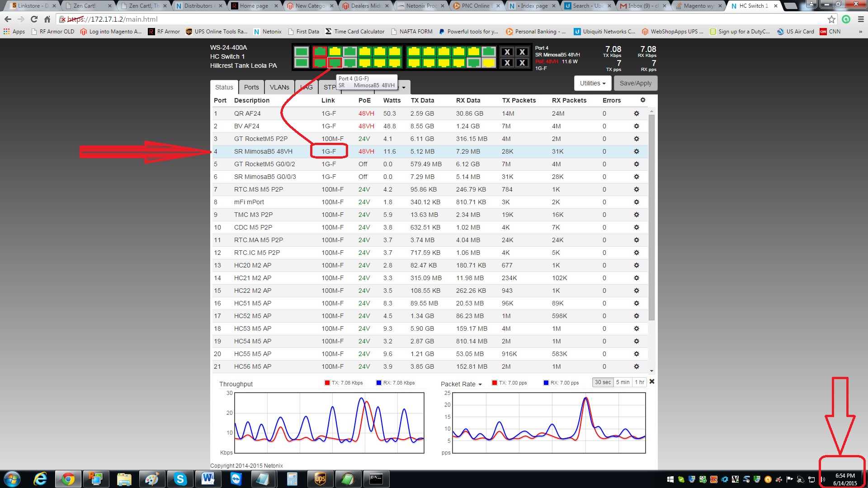Screen dimensions: 868x488
Task: Click the browser reload icon
Action: point(34,19)
